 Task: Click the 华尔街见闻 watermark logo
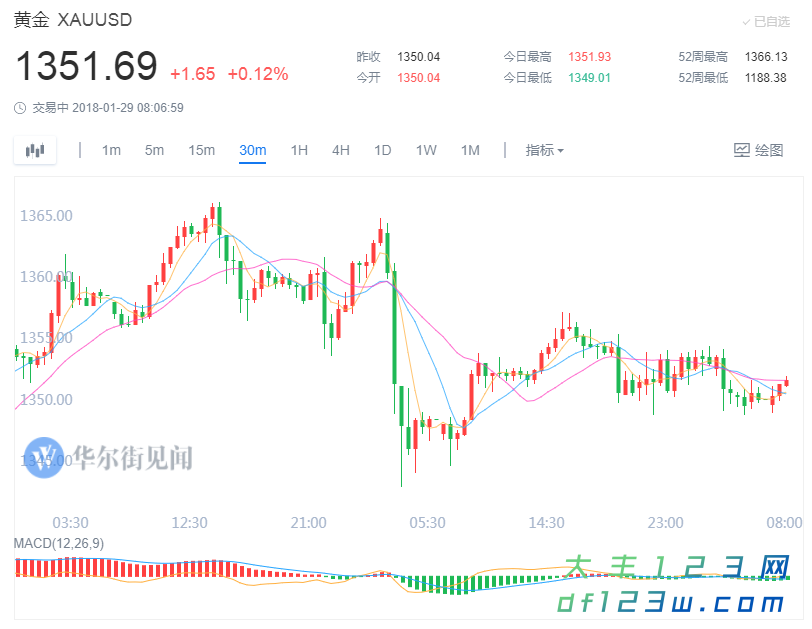43,458
